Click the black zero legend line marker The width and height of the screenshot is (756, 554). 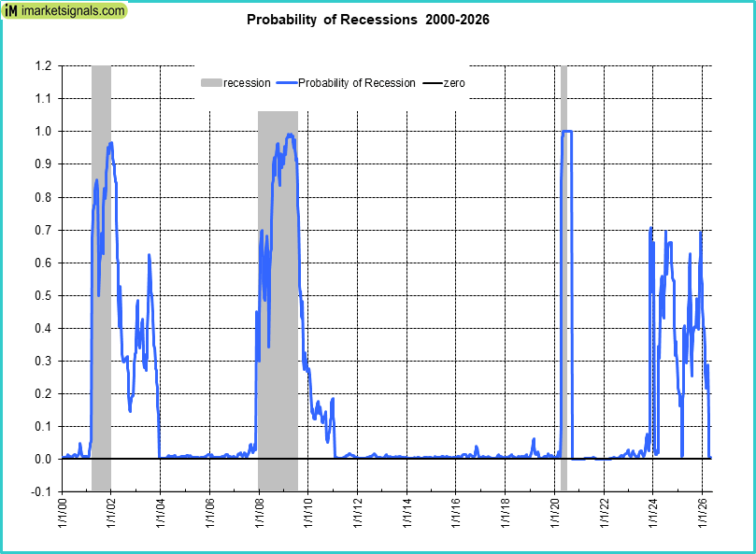click(432, 83)
